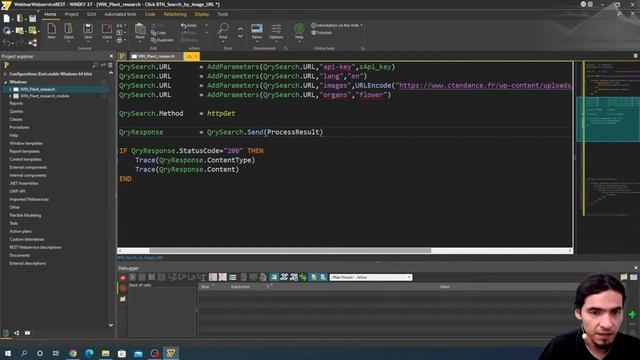
Task: Click the P icon left of editor tabs
Action: (x=122, y=56)
